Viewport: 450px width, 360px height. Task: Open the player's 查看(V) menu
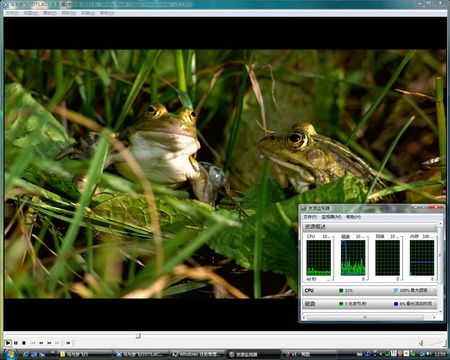(x=31, y=13)
